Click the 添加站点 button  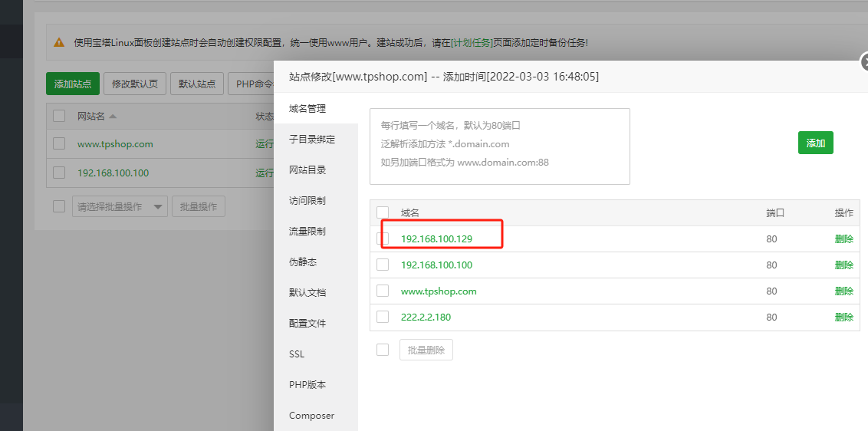pyautogui.click(x=72, y=84)
